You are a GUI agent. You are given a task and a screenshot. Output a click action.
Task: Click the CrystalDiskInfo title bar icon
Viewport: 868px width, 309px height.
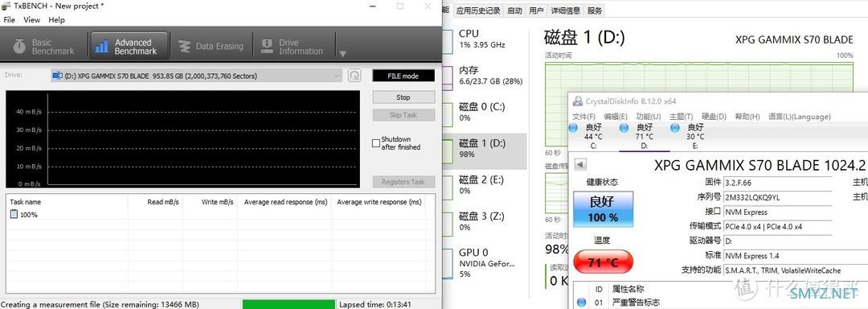(578, 101)
